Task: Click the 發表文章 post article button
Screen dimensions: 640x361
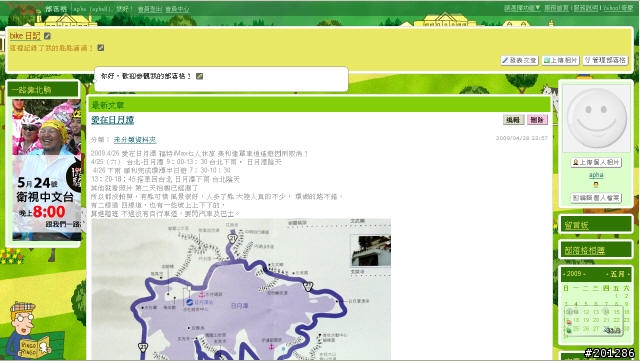Action: (x=520, y=60)
